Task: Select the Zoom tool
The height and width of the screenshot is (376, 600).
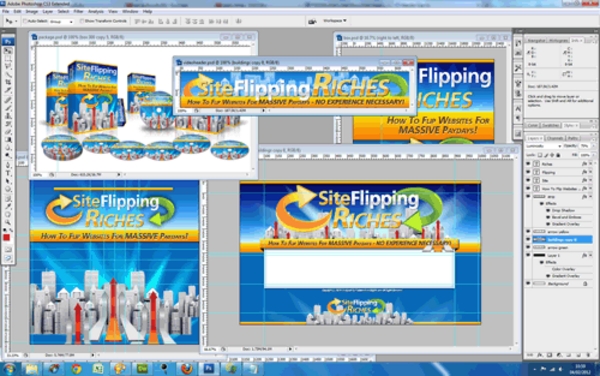Action: 8,222
